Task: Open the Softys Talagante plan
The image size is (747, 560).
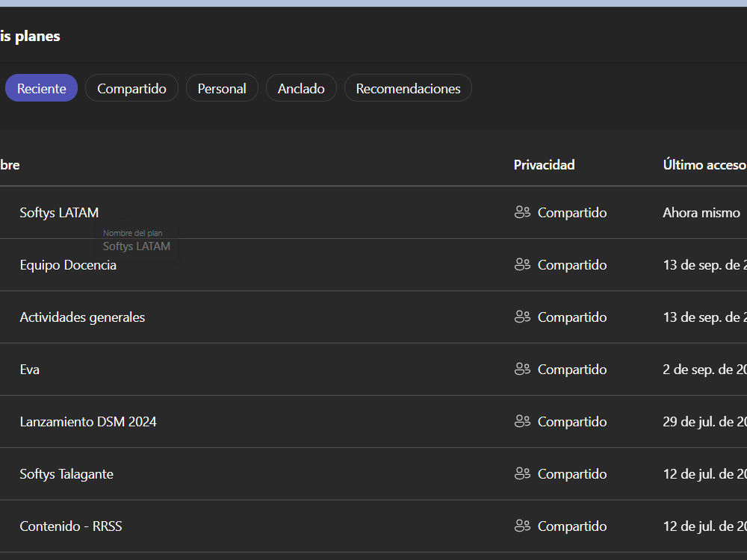Action: 66,474
